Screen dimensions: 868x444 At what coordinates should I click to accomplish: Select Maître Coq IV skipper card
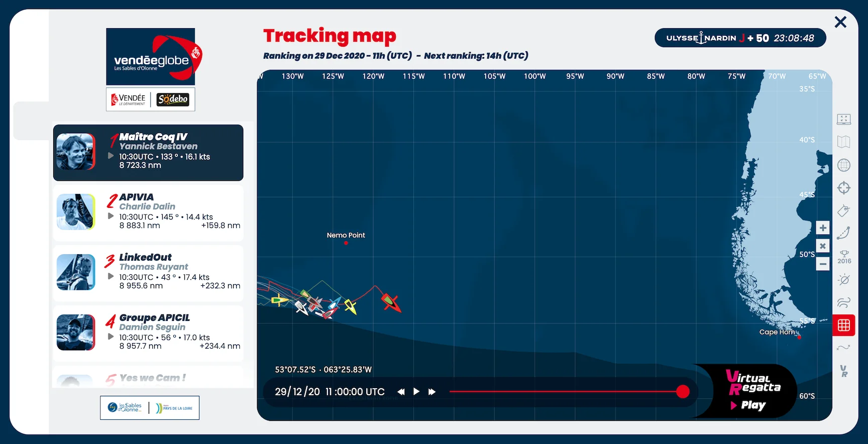click(x=148, y=153)
